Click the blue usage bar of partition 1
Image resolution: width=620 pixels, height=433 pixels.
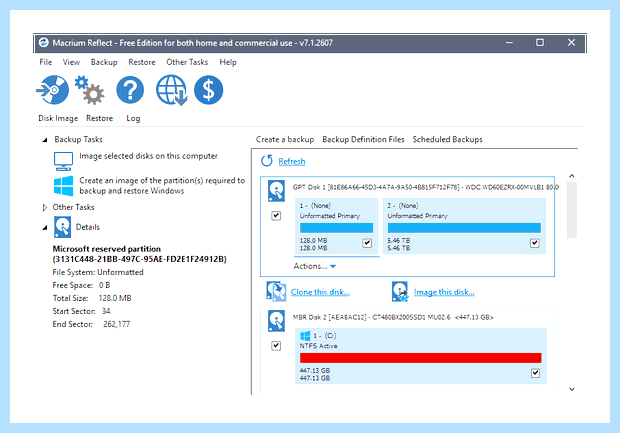click(x=336, y=228)
